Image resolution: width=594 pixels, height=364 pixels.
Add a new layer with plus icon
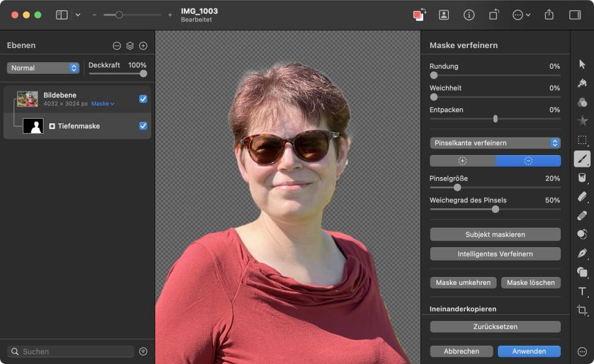143,46
